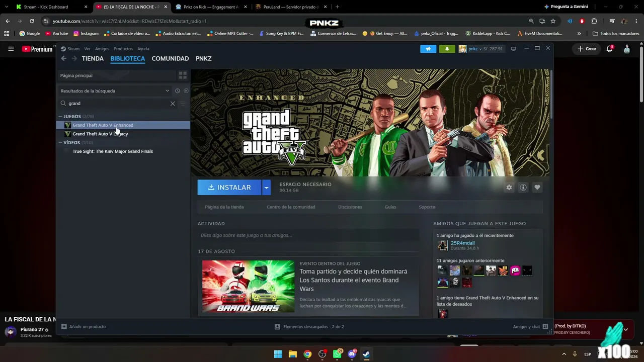The width and height of the screenshot is (644, 362).
Task: Open Steam notifications bell button
Action: (x=447, y=49)
